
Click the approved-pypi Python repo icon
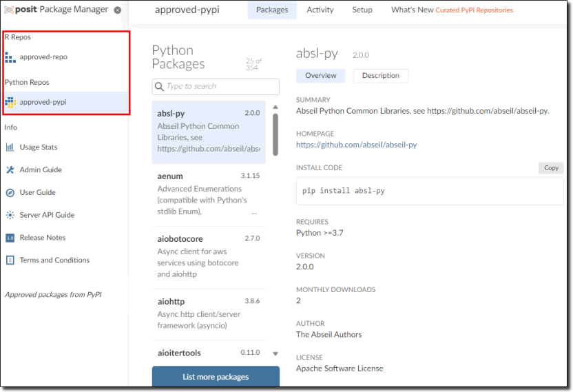tap(10, 103)
